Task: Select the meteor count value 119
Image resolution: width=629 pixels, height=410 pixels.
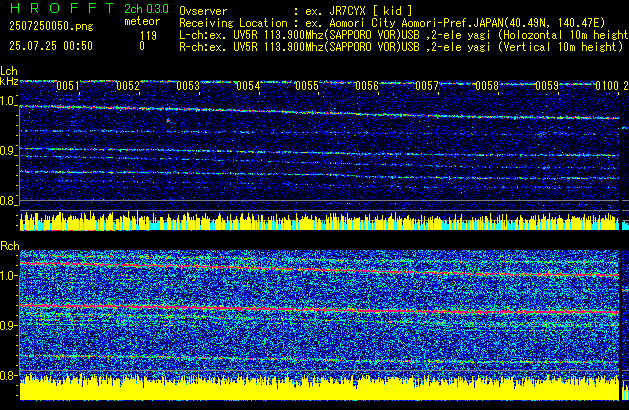Action: click(148, 36)
